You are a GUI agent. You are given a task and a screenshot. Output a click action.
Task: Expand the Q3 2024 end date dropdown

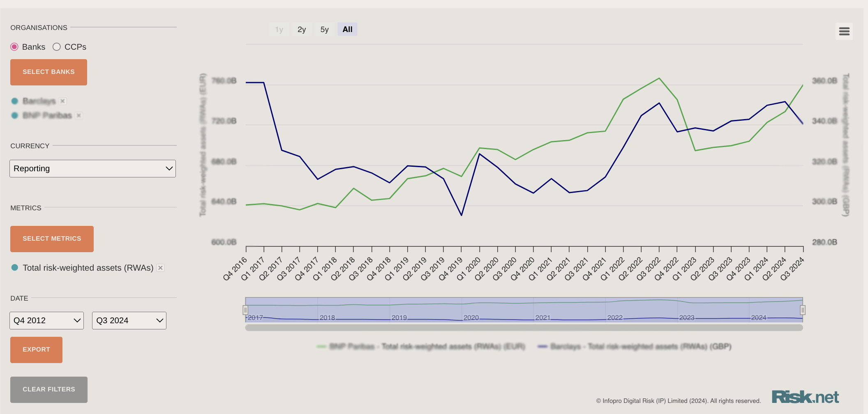129,321
